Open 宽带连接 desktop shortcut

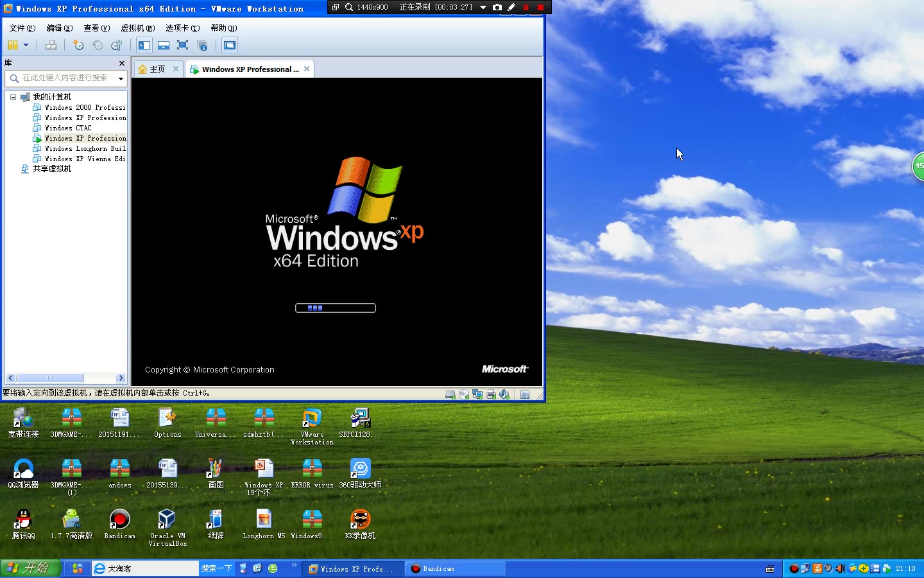click(23, 423)
